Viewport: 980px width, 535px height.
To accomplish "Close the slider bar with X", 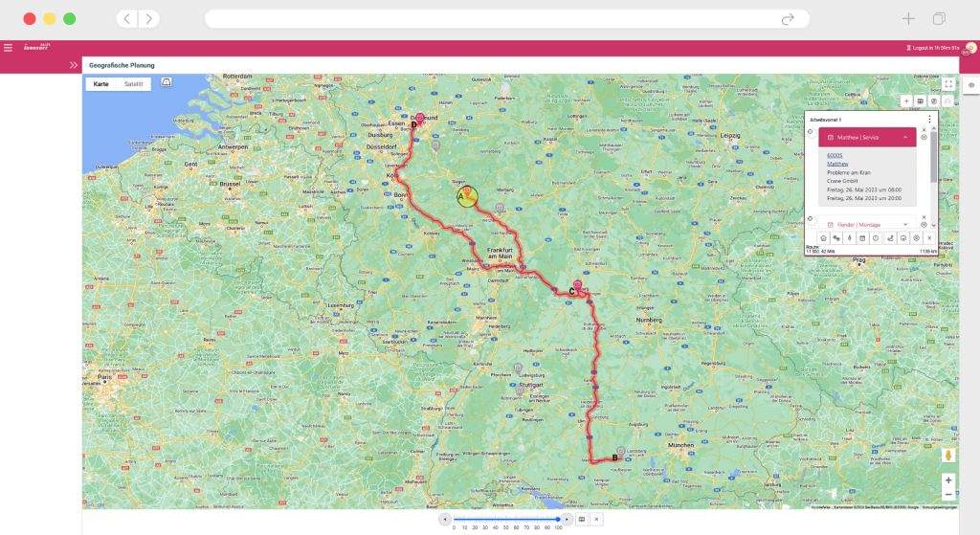I will (x=596, y=520).
